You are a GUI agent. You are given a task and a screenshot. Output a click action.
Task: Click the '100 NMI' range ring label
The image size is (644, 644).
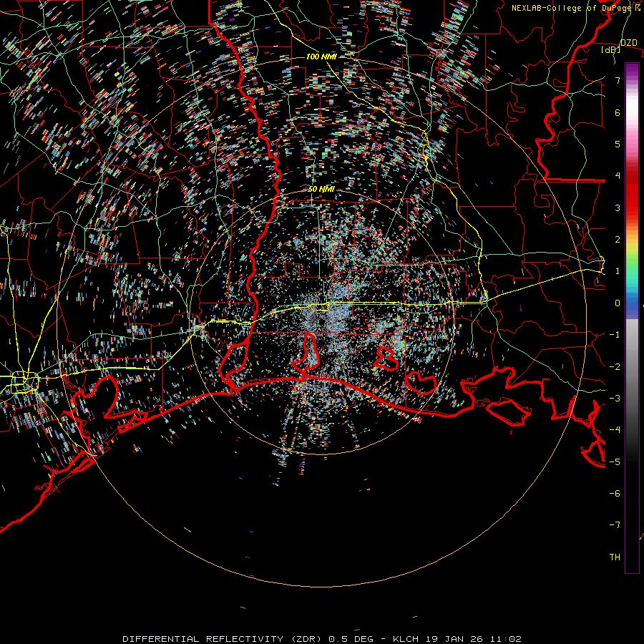(321, 57)
